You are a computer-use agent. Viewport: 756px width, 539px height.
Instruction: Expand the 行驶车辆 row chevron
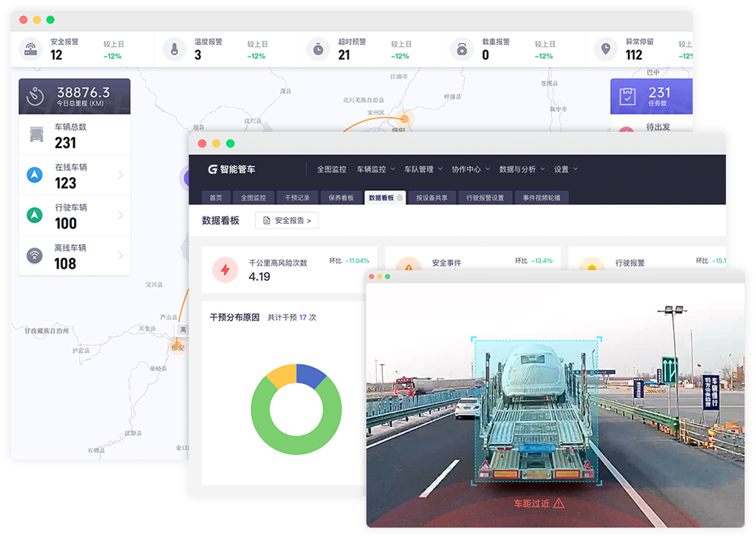(x=120, y=215)
